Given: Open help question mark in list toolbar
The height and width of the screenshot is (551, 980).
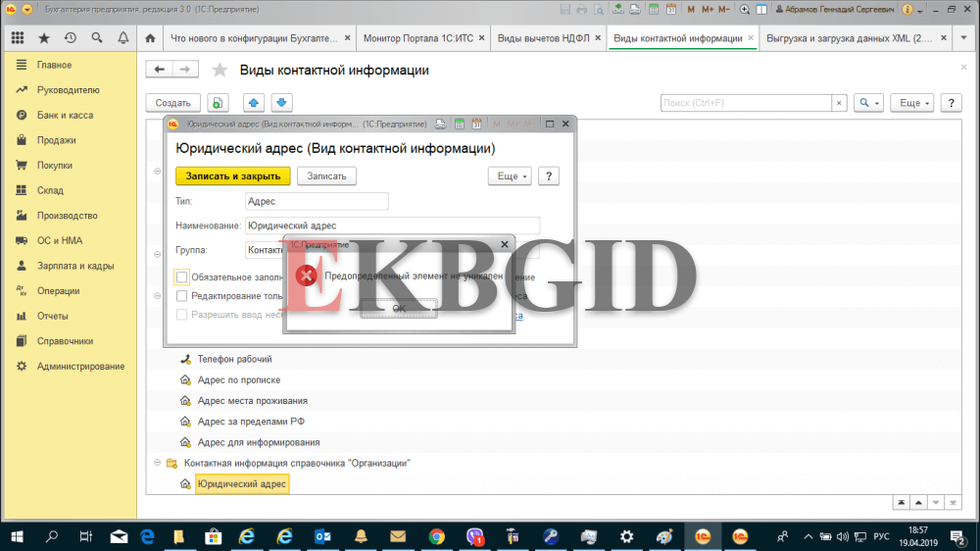Looking at the screenshot, I should point(951,103).
